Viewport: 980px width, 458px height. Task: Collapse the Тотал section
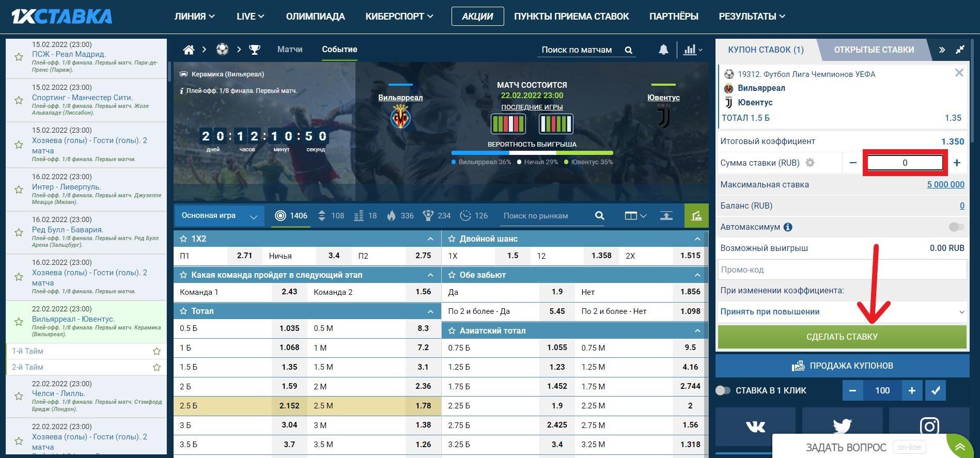(x=430, y=311)
